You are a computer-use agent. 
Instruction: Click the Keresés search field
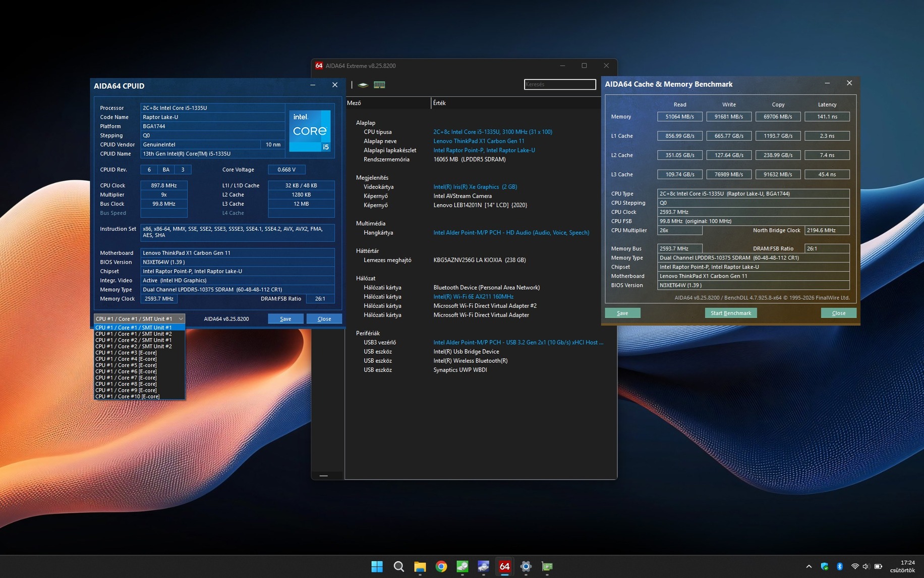(x=560, y=84)
